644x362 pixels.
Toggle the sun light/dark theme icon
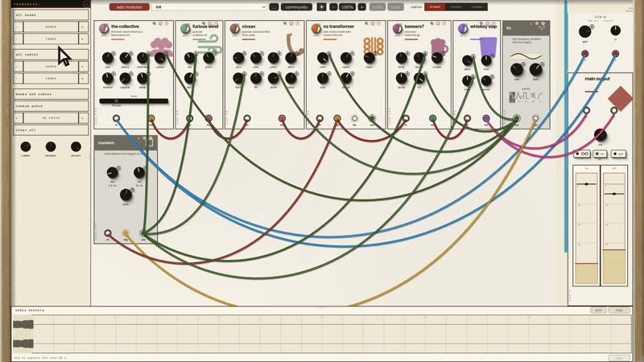pyautogui.click(x=321, y=7)
